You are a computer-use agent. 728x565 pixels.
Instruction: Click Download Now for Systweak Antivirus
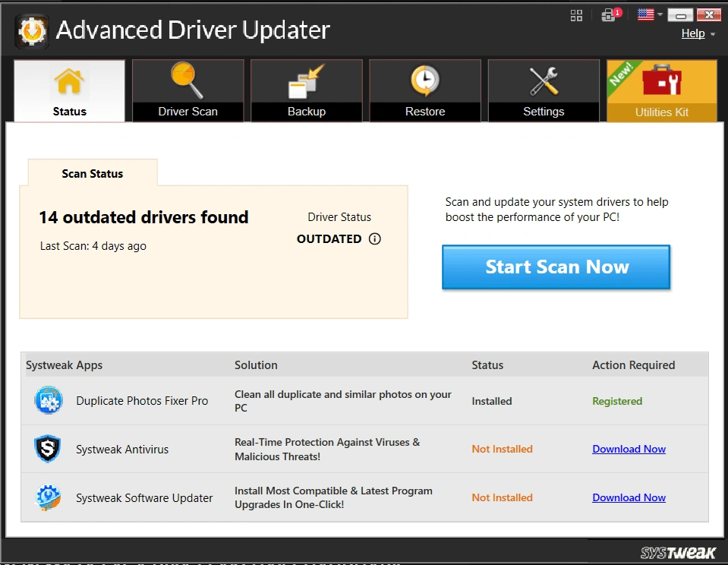coord(629,449)
